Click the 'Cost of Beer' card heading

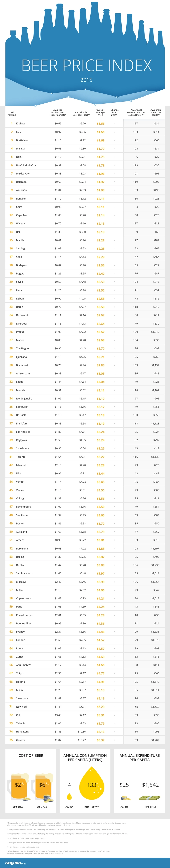(x=31, y=755)
